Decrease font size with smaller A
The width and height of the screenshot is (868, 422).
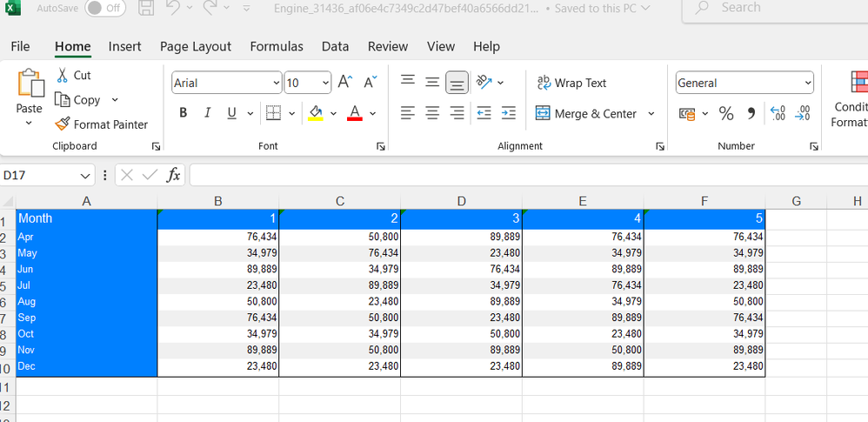(371, 82)
